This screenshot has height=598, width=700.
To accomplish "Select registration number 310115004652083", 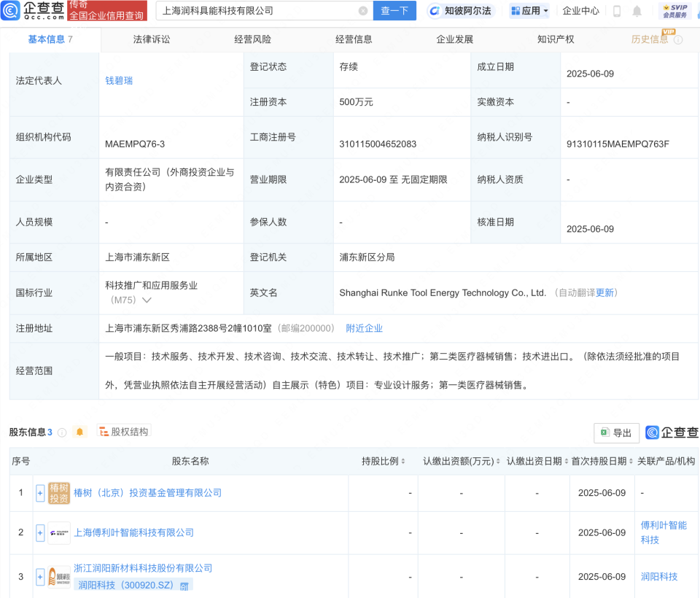I will coord(378,144).
